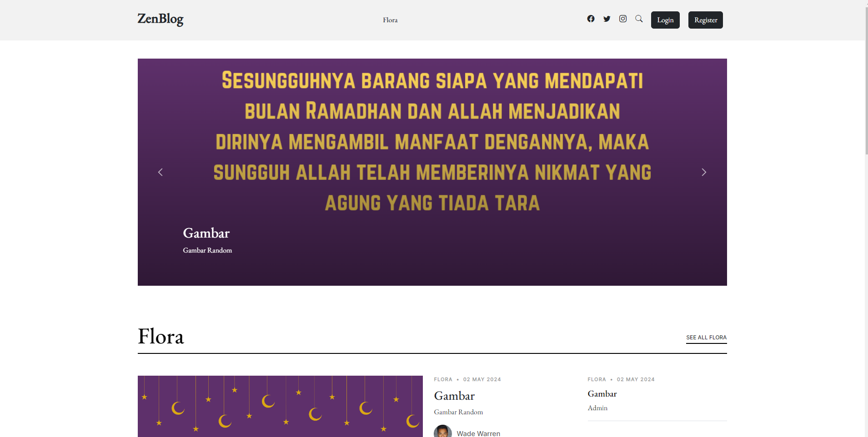Open Gambar post above 'Gambar Random'
868x437 pixels.
pos(454,396)
